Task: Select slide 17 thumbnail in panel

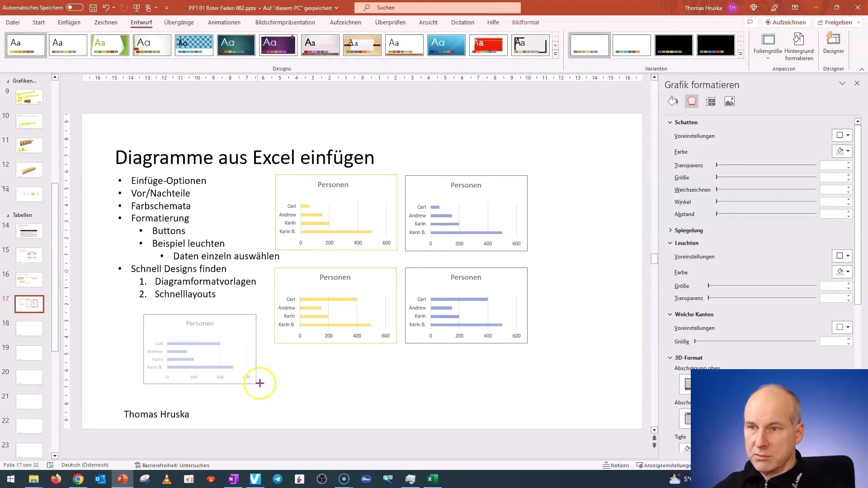Action: 29,304
